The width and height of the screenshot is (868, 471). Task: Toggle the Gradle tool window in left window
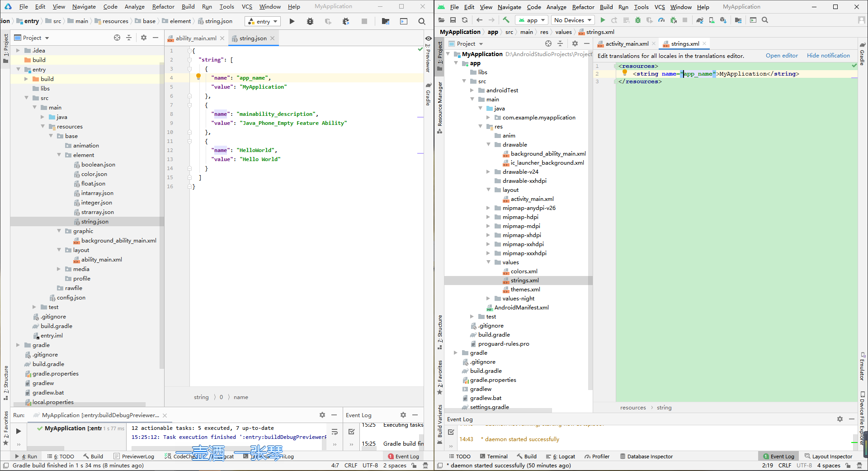(428, 94)
